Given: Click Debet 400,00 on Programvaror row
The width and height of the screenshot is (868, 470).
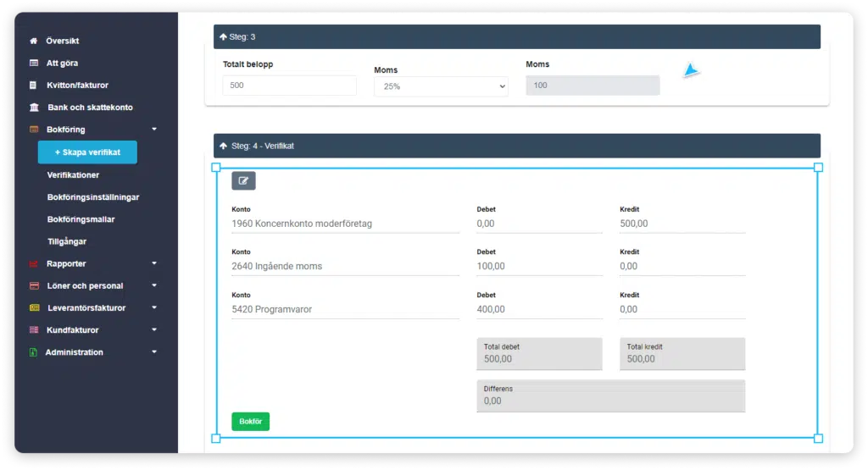Looking at the screenshot, I should coord(539,310).
